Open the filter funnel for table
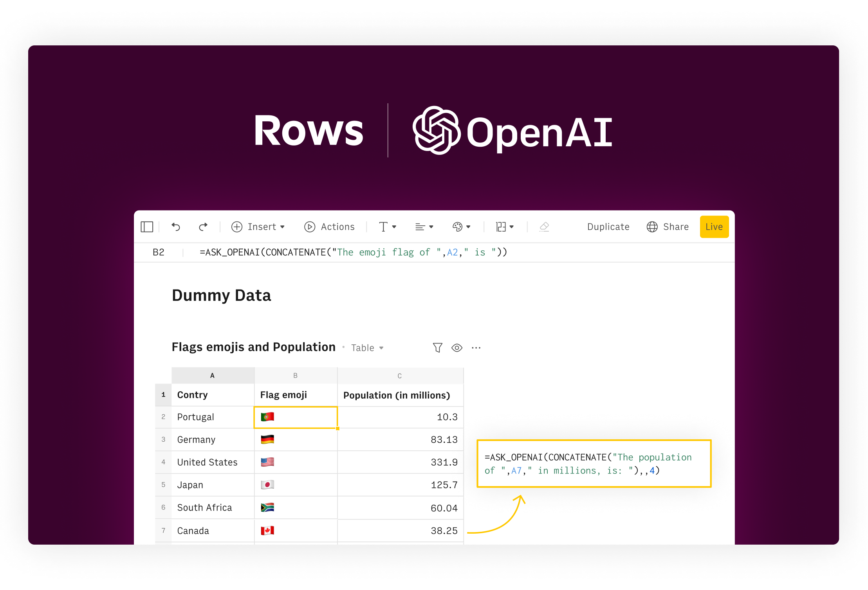This screenshot has height=590, width=868. pyautogui.click(x=437, y=348)
